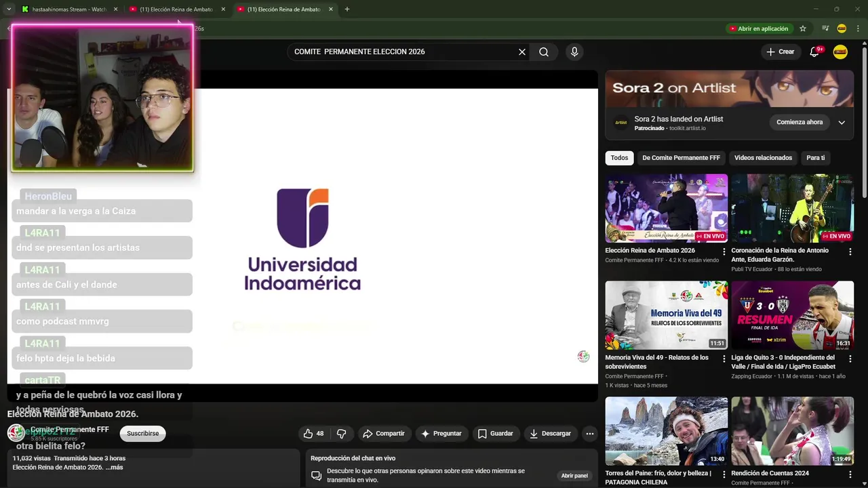The image size is (868, 488).
Task: Click title Memoria Viva del 49 - Relatos
Action: [656, 362]
